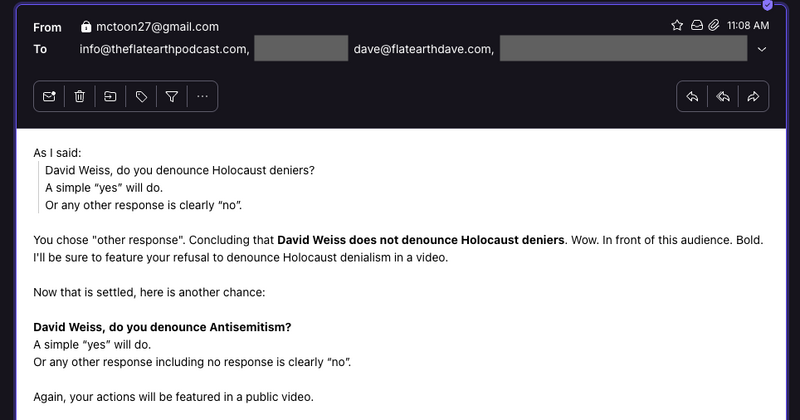Viewport: 800px width, 420px height.
Task: Click the filter funnel icon
Action: [172, 96]
